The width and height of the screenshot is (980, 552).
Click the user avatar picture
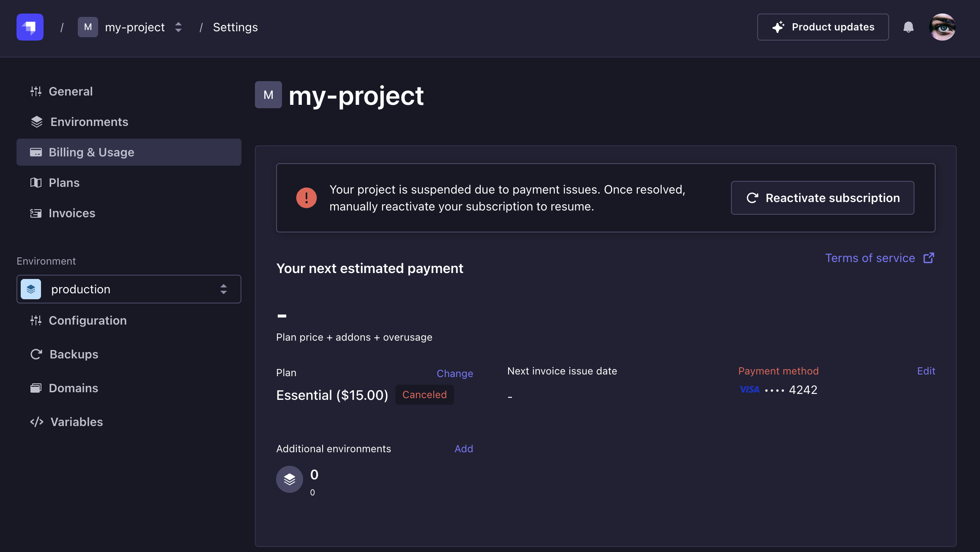942,27
